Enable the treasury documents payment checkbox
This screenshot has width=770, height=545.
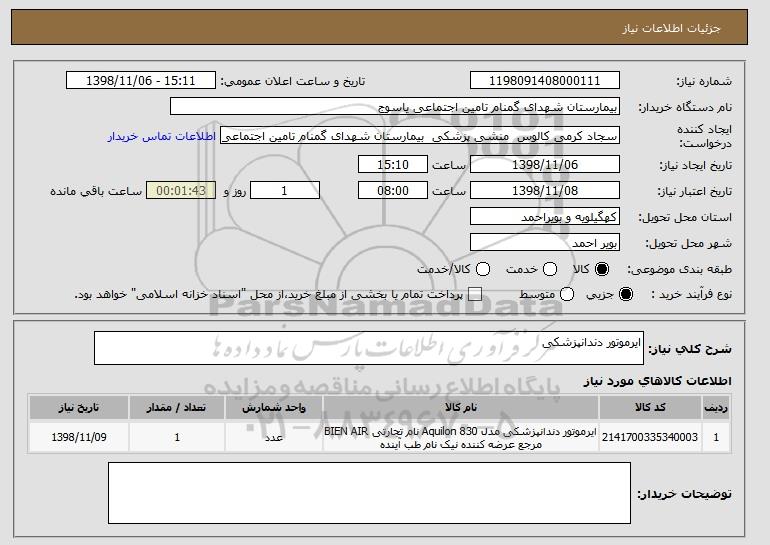click(x=475, y=294)
